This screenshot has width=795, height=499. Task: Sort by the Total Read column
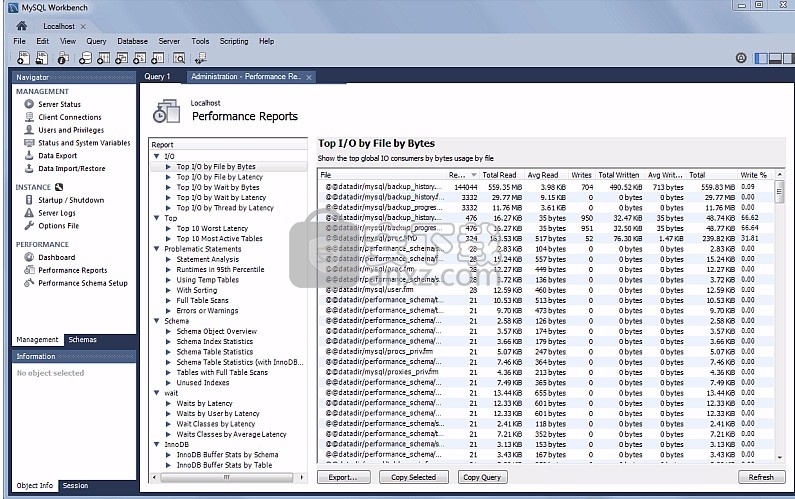click(x=499, y=175)
